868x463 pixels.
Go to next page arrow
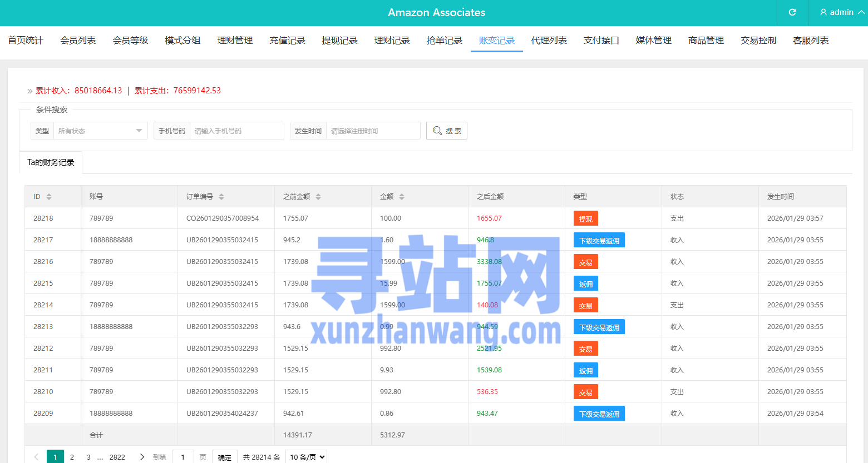[x=142, y=457]
